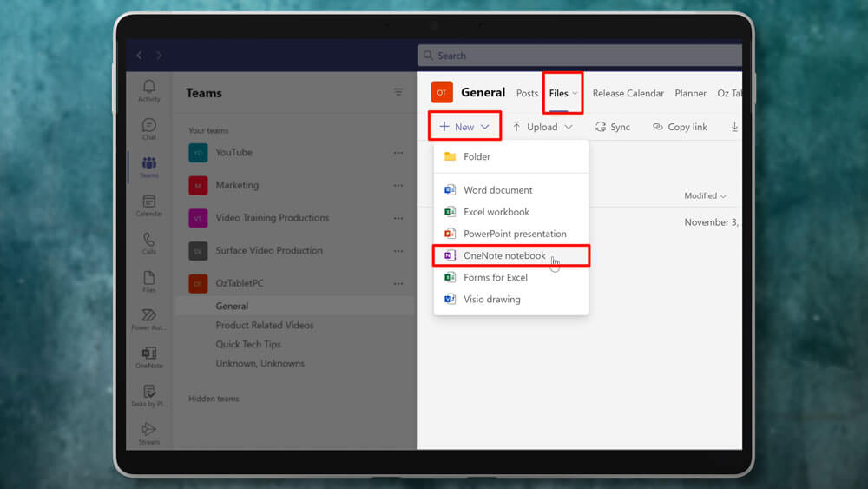
Task: Click the filter icon beside Teams heading
Action: coord(398,92)
